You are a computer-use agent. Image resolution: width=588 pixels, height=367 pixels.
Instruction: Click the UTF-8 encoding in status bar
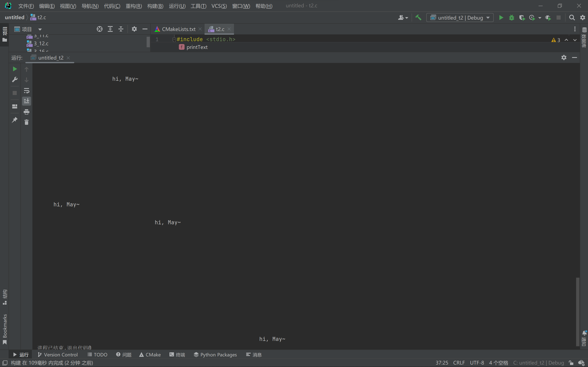click(477, 363)
